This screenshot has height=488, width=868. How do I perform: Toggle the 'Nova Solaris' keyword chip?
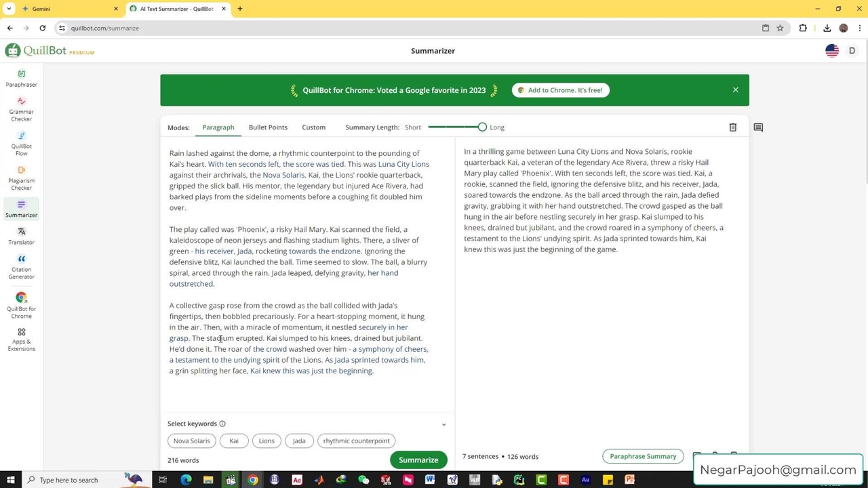point(191,441)
